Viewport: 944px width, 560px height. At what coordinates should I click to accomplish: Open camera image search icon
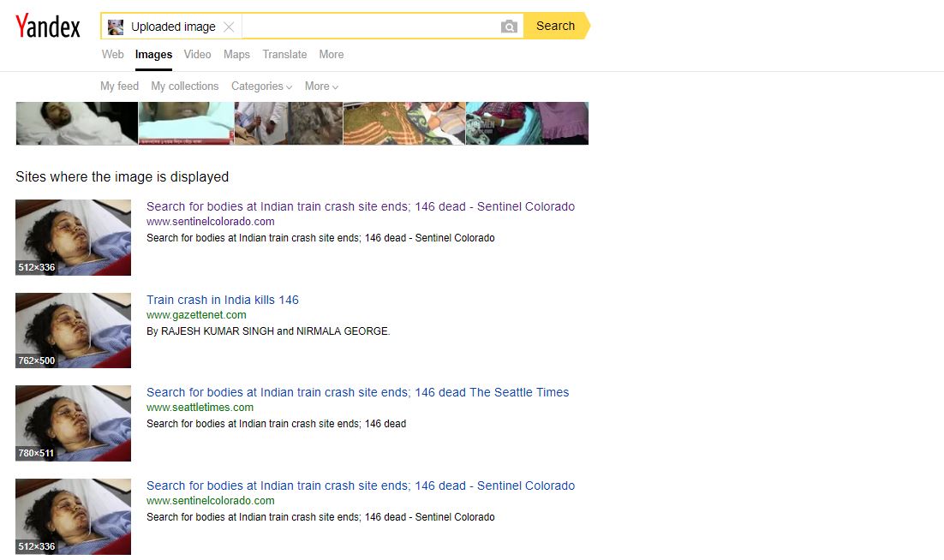click(509, 27)
